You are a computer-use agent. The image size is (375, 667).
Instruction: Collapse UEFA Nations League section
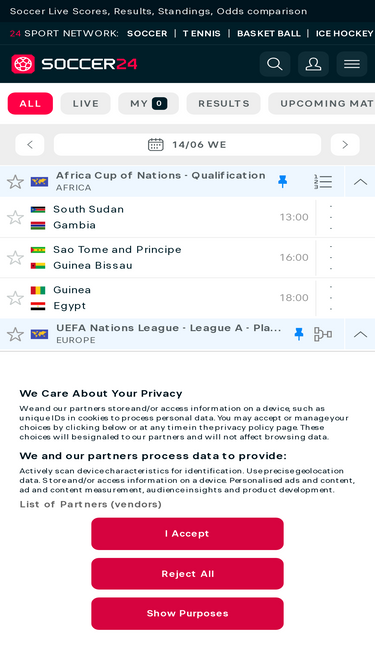360,334
